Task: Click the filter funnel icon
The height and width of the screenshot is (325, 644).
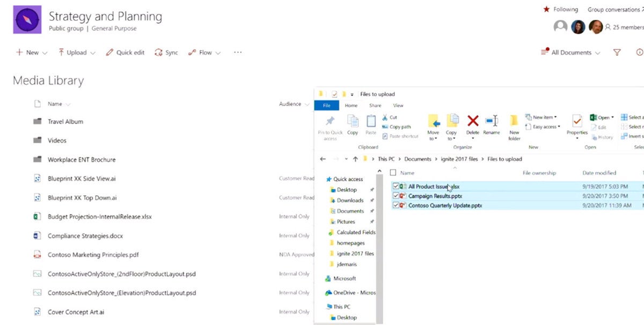Action: tap(617, 53)
